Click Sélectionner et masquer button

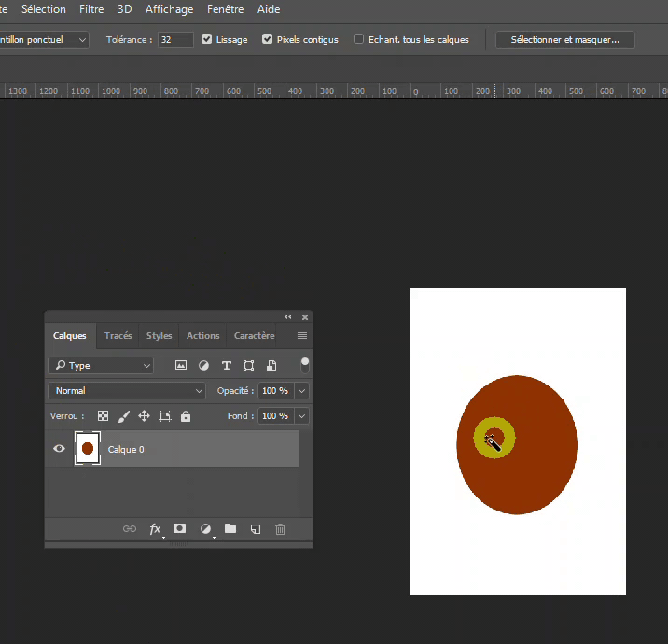coord(564,40)
